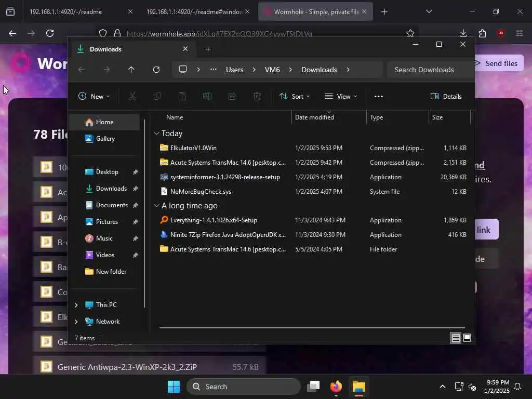Open the See more three-dots toolbar menu
The image size is (532, 399).
[379, 96]
